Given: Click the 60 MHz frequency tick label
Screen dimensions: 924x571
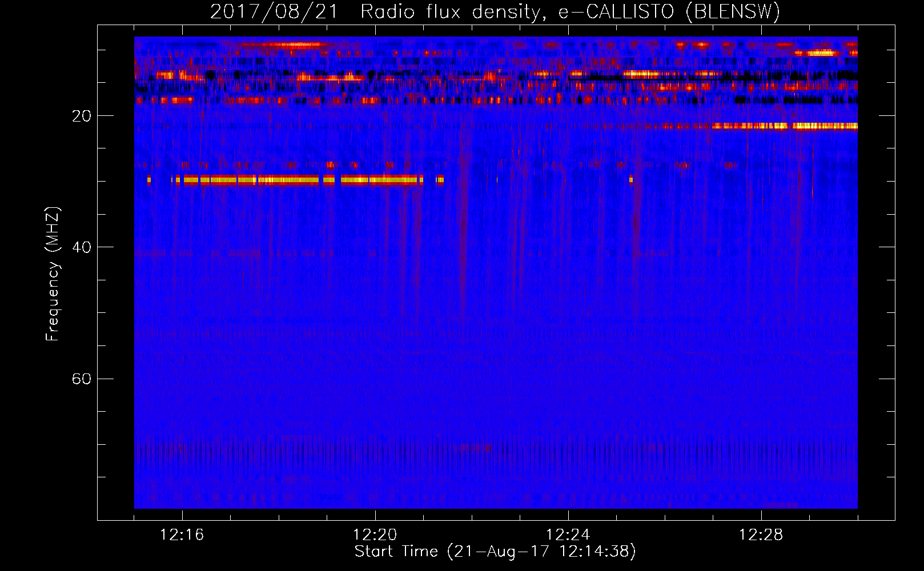Looking at the screenshot, I should [81, 379].
